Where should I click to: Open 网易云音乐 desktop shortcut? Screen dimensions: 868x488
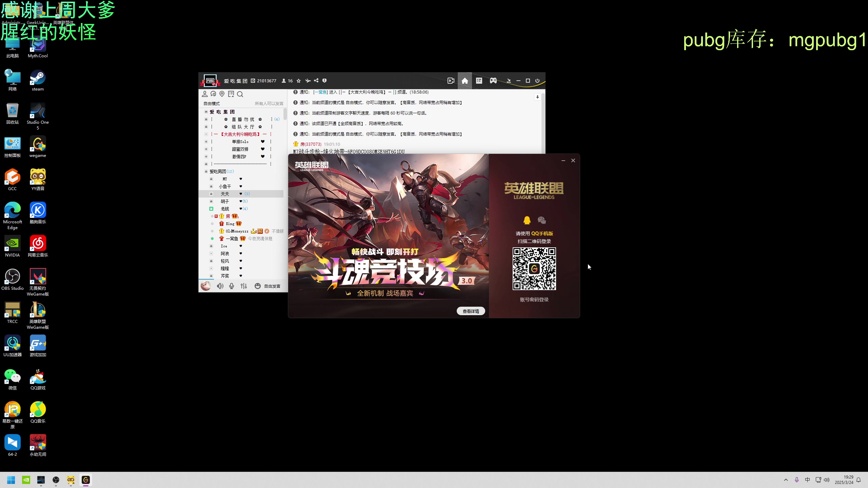(x=38, y=246)
